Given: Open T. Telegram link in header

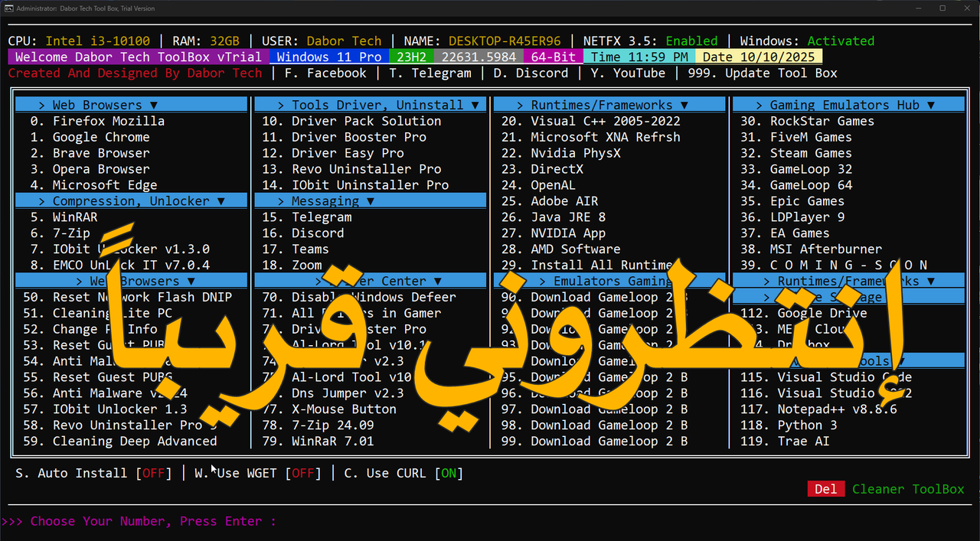Looking at the screenshot, I should coord(430,73).
